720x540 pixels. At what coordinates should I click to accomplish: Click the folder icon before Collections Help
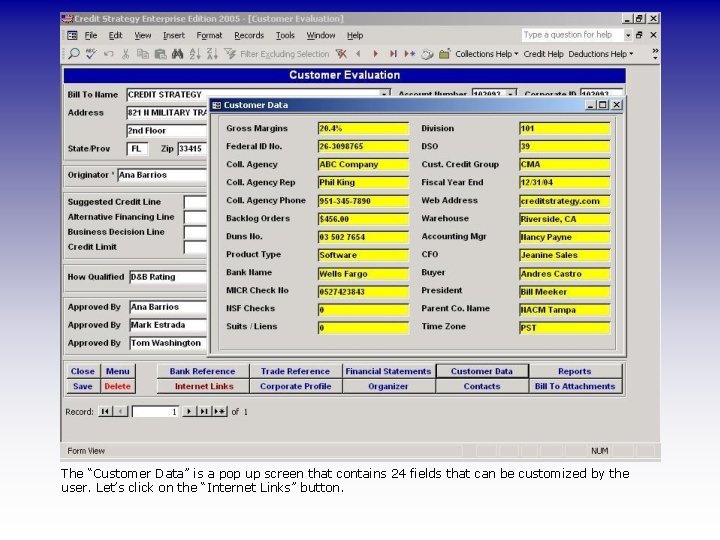click(x=444, y=54)
